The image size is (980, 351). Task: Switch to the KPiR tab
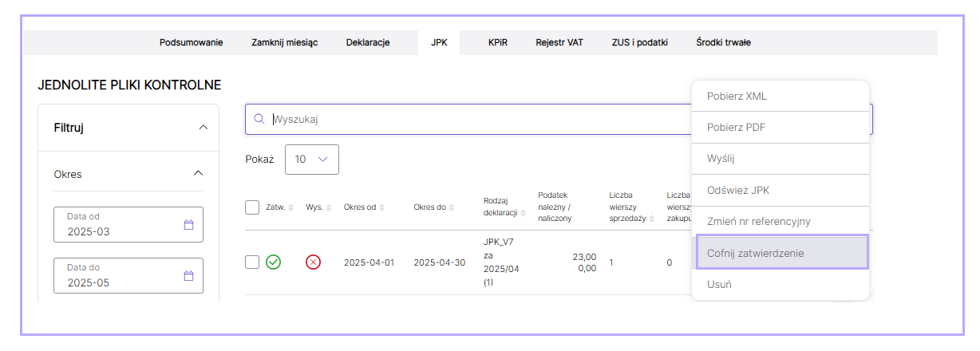499,42
